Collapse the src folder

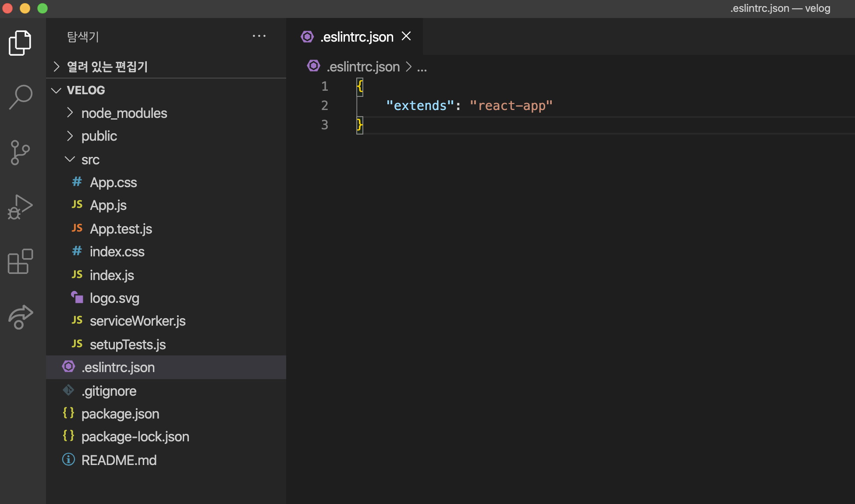point(166,160)
